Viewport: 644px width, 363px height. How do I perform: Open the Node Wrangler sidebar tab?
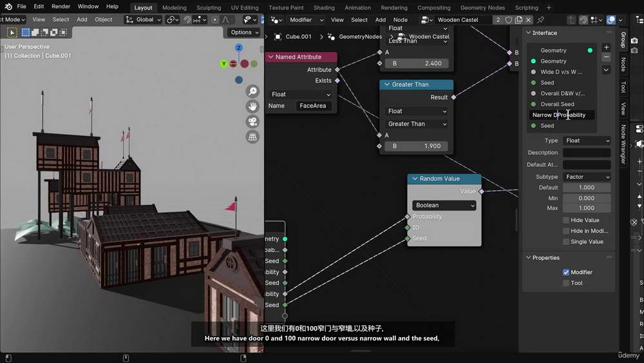[x=623, y=144]
